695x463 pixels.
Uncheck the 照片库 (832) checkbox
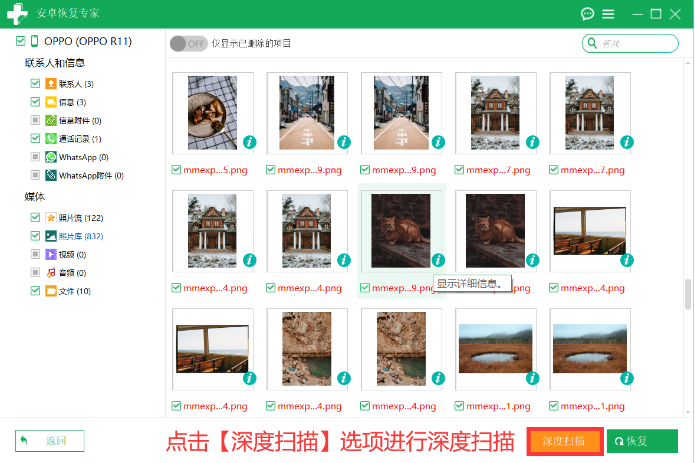click(x=35, y=236)
